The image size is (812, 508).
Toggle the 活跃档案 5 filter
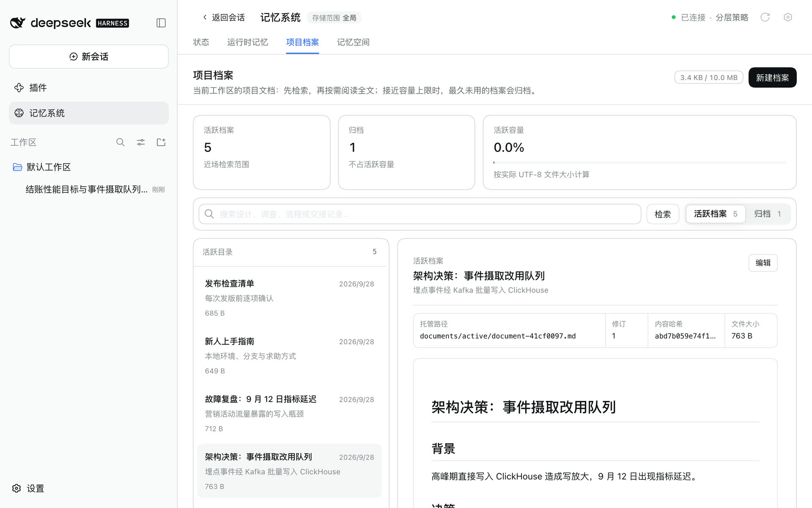pos(716,214)
